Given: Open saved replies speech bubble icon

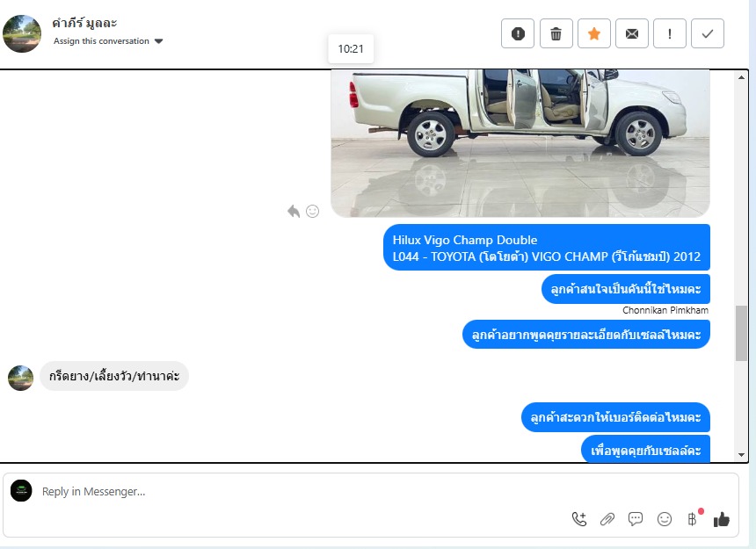Looking at the screenshot, I should [x=636, y=518].
